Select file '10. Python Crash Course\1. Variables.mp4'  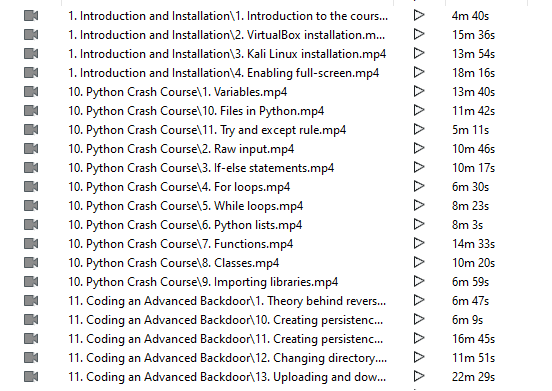(178, 92)
